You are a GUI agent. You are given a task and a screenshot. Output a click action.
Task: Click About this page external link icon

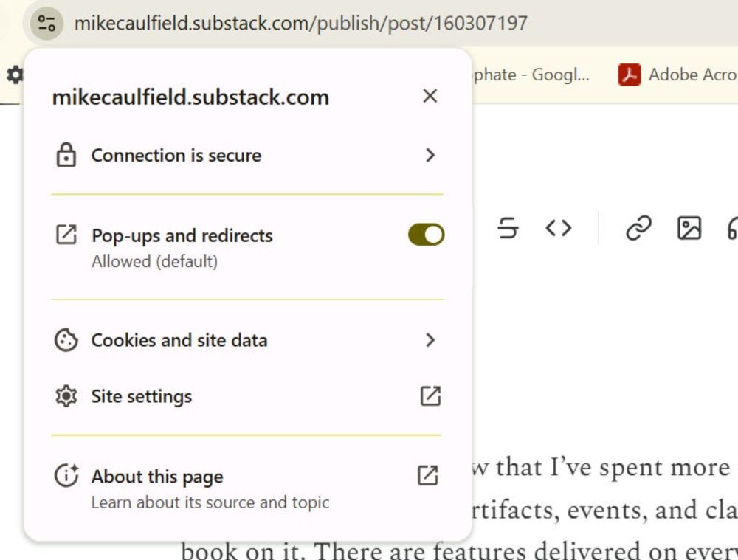[x=428, y=475]
